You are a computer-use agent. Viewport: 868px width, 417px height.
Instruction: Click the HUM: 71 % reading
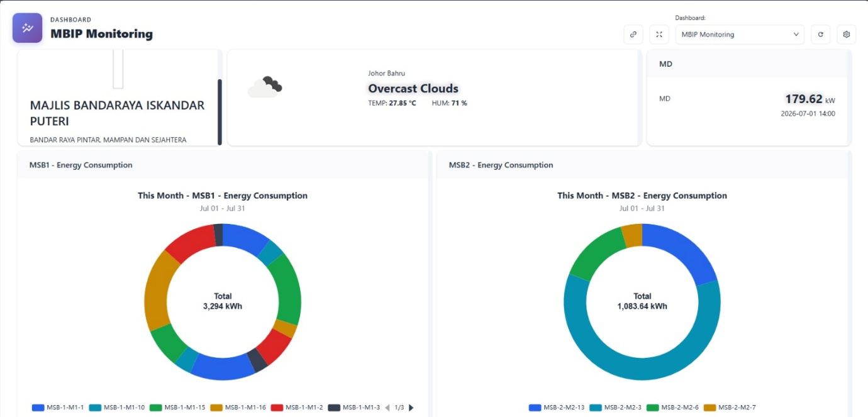[x=449, y=103]
